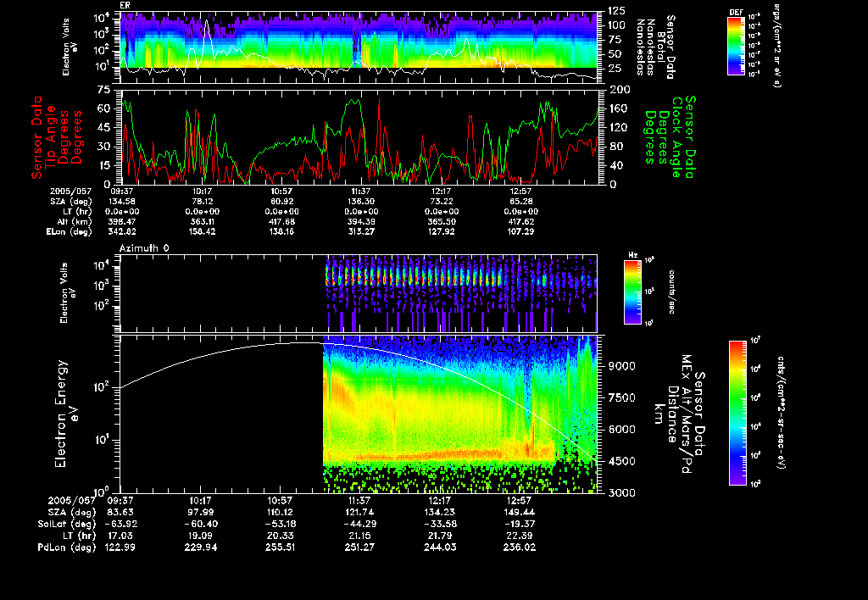Click the 125 nanotesla axis tick label
Screen dimensions: 868x600
point(617,10)
